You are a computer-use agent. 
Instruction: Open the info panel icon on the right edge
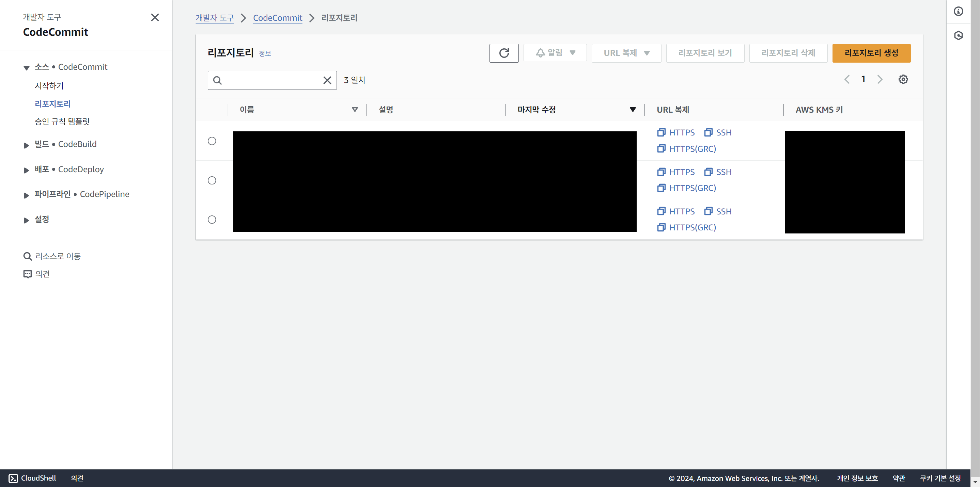958,12
